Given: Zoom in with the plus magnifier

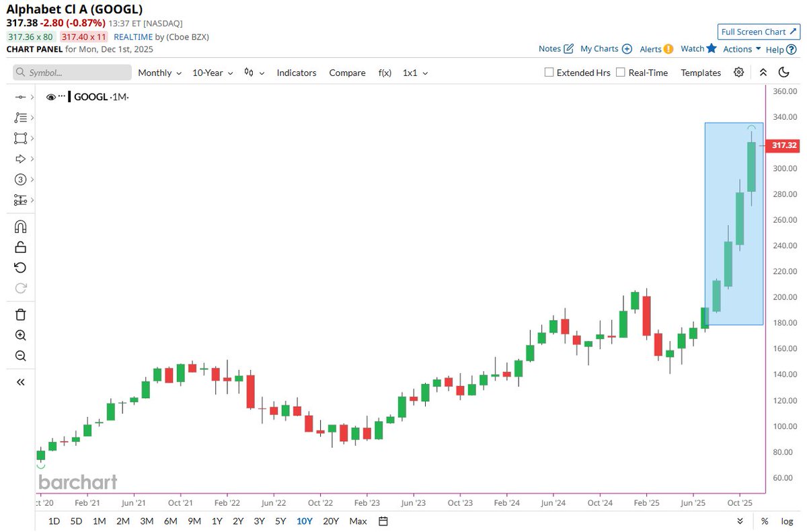Looking at the screenshot, I should (20, 335).
